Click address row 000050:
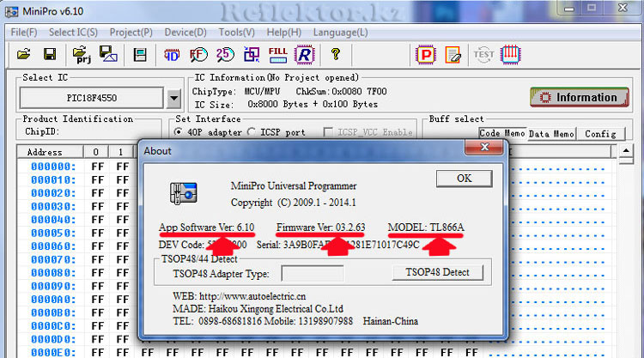Viewport: 644px width, 358px height. point(53,234)
